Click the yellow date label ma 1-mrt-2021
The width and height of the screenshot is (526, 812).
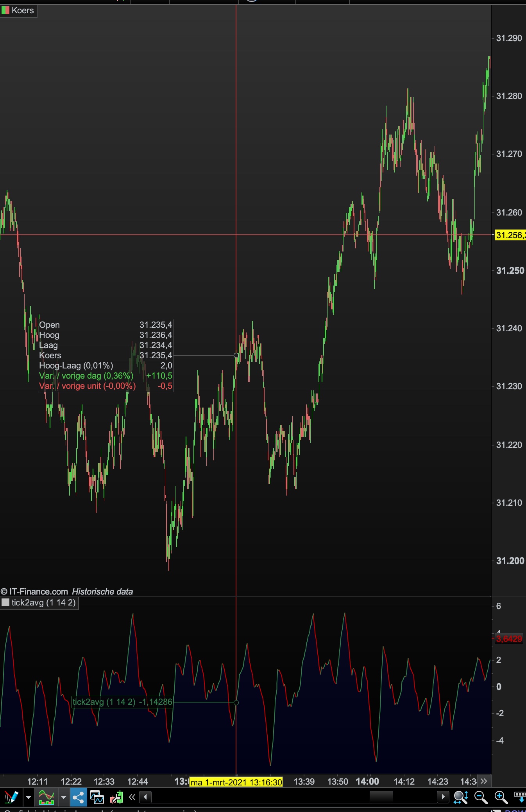click(x=236, y=782)
